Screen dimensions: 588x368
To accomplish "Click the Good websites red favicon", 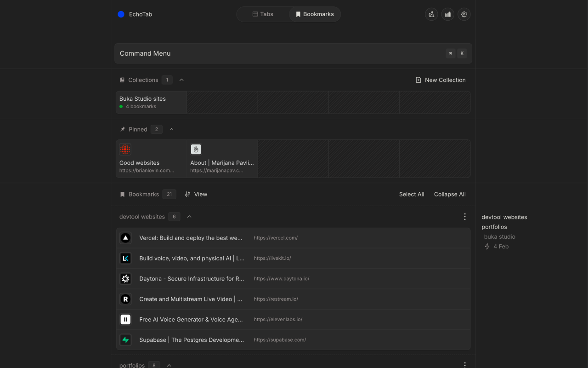I will click(125, 149).
